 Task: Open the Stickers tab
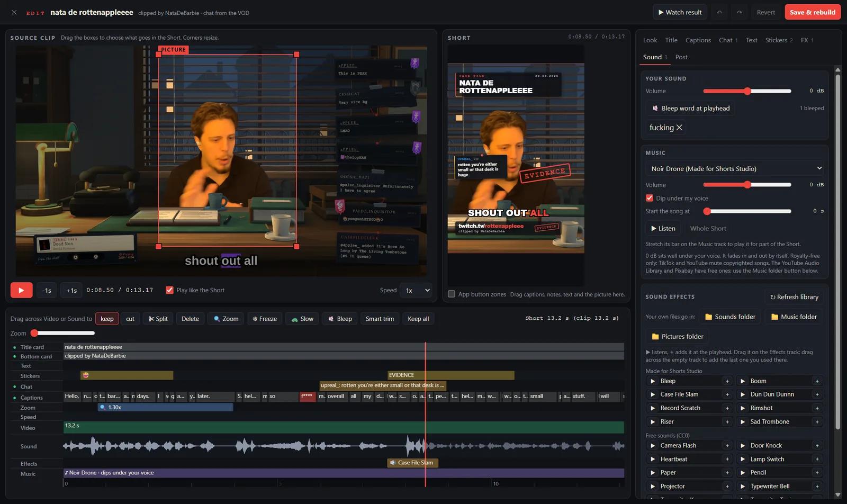point(779,40)
